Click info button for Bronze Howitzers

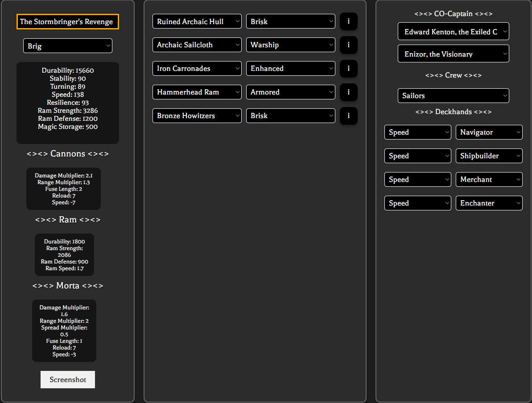[348, 115]
